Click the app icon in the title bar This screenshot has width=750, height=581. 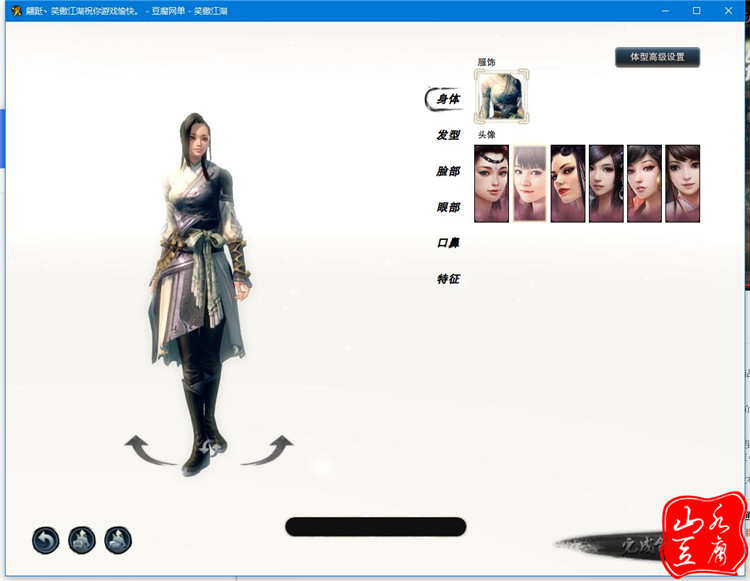[16, 11]
